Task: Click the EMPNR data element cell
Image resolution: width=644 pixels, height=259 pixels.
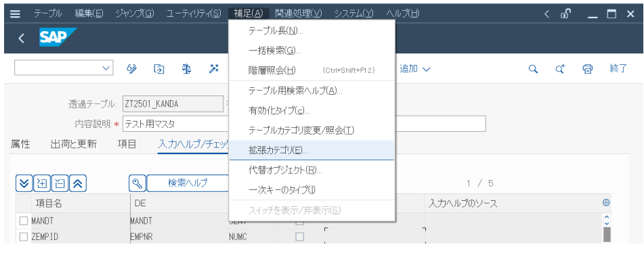Action: coord(179,237)
